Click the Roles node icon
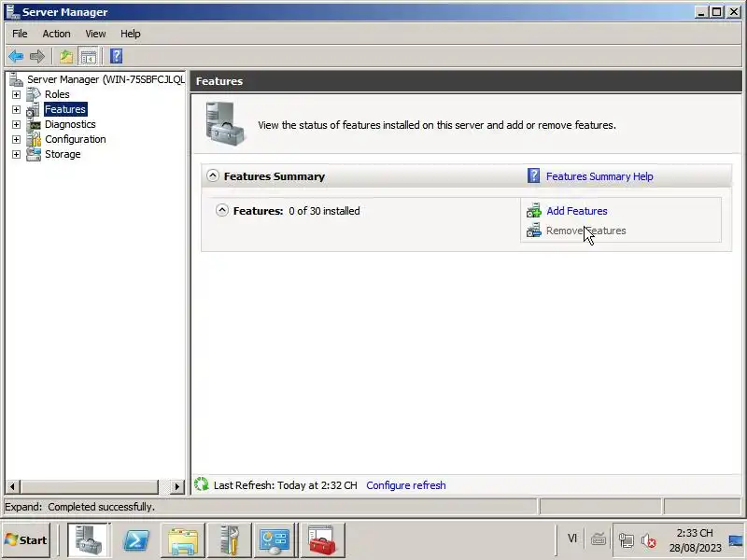The height and width of the screenshot is (560, 747). click(x=34, y=94)
